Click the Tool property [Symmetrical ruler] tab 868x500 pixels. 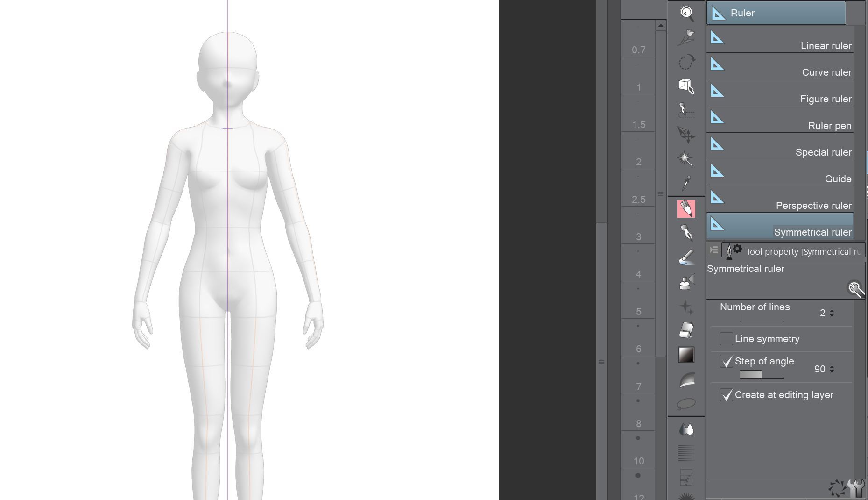pos(794,251)
